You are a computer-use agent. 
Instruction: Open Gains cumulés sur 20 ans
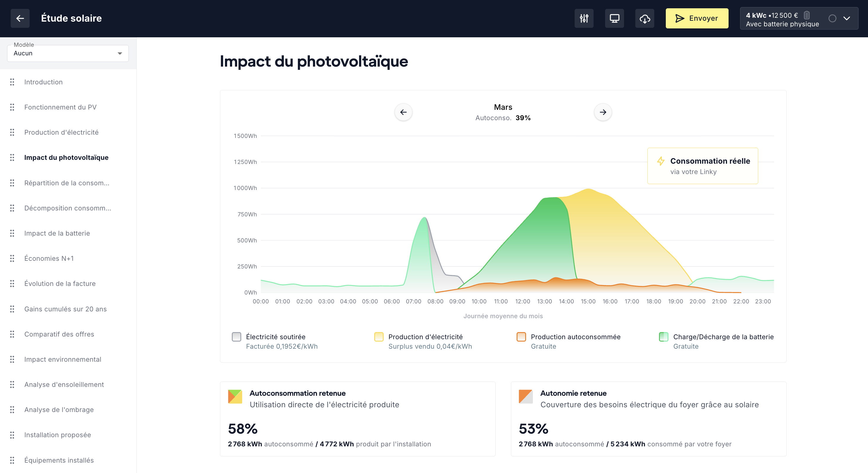65,309
